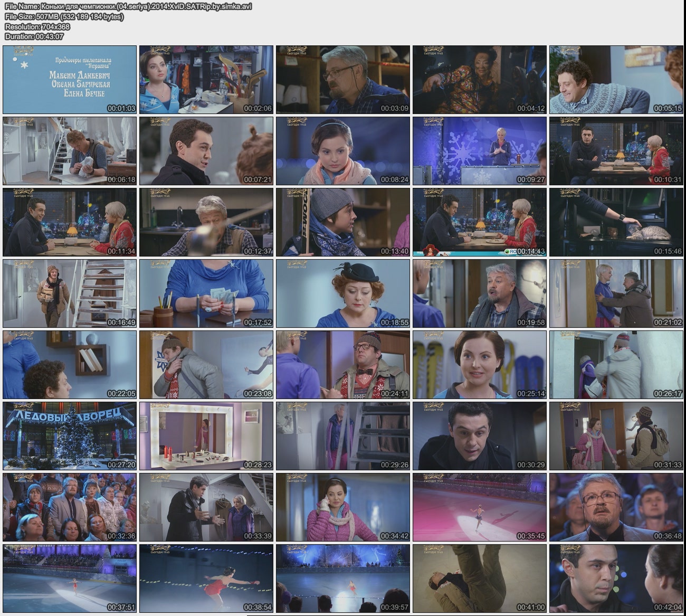Click the File Size 507MB line
Screen dimensions: 686x616
click(x=64, y=16)
